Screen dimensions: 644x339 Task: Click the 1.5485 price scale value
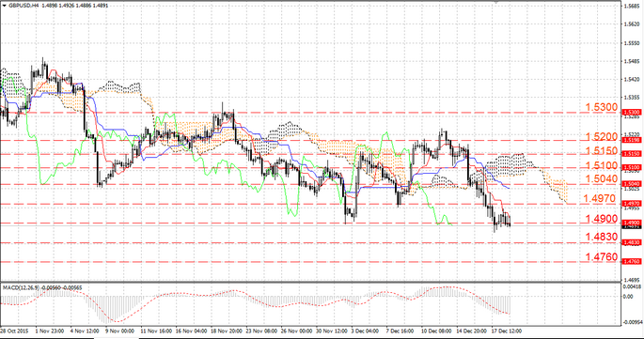pyautogui.click(x=633, y=61)
